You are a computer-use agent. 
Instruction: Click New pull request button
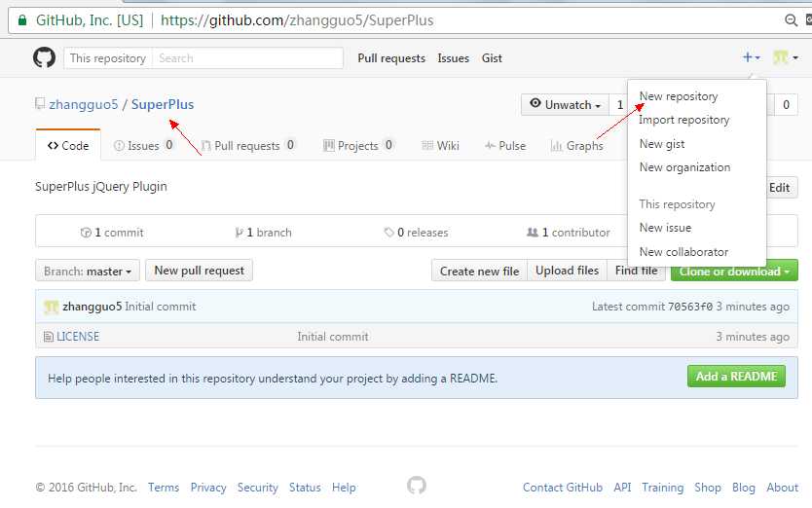point(199,271)
